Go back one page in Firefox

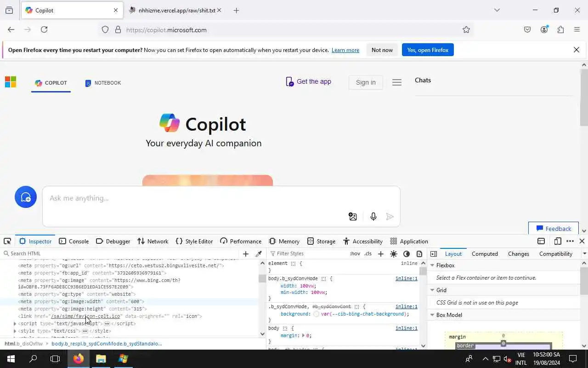(11, 29)
